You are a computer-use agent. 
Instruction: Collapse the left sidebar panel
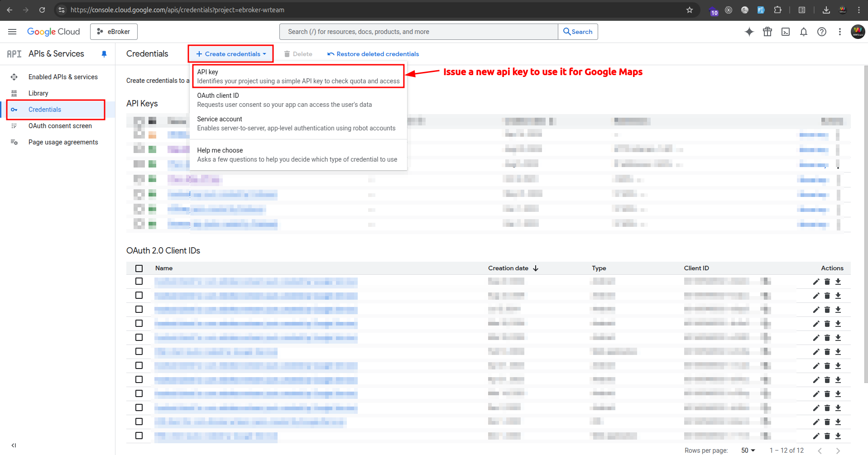pos(14,445)
